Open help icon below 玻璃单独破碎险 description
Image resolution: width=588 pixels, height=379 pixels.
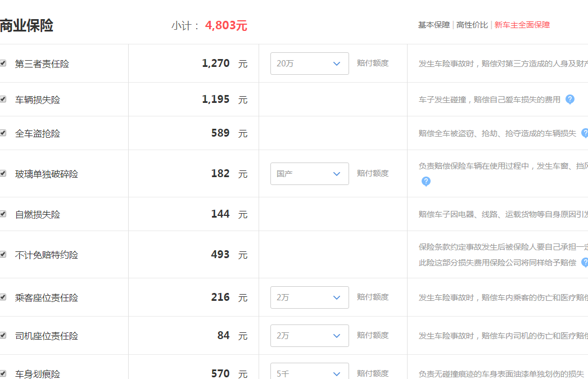click(x=426, y=182)
